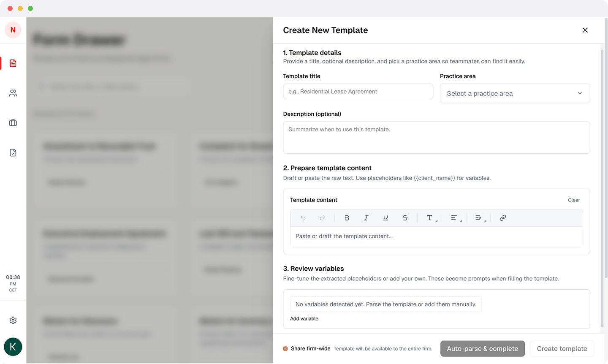Open the text alignment dropdown
The height and width of the screenshot is (364, 608).
tap(455, 218)
